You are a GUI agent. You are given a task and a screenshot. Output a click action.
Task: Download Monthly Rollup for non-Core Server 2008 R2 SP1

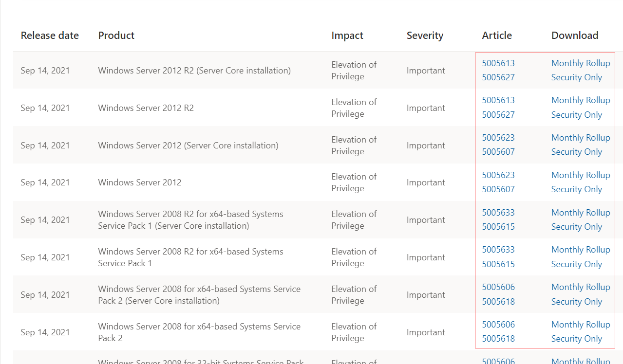click(x=581, y=250)
